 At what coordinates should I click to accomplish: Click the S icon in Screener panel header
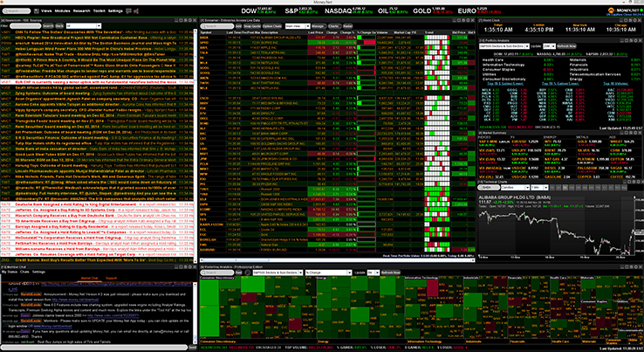[463, 20]
